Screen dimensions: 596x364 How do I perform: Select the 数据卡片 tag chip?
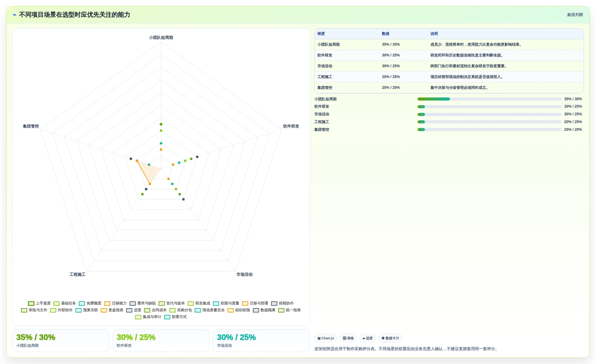coord(390,338)
